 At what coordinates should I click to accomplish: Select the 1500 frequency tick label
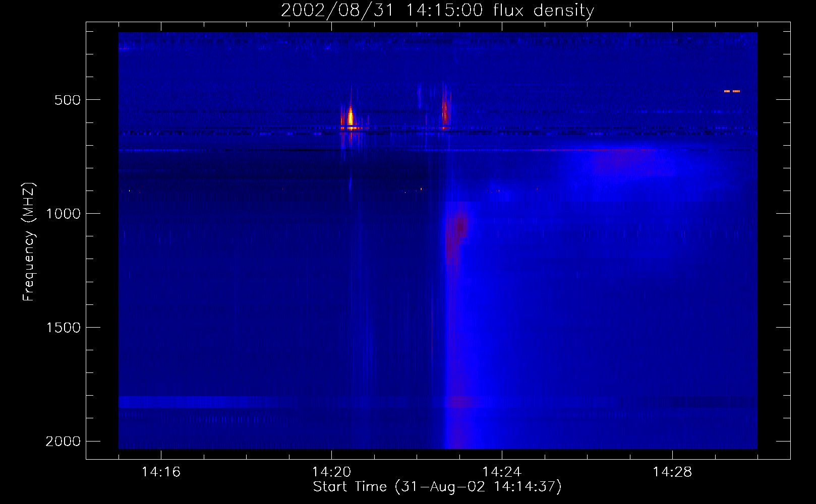[63, 328]
